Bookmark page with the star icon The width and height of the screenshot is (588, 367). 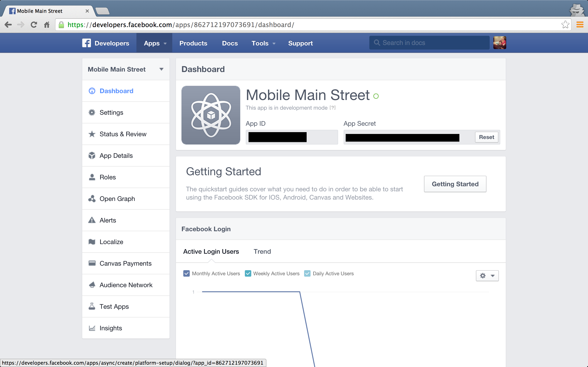point(565,25)
